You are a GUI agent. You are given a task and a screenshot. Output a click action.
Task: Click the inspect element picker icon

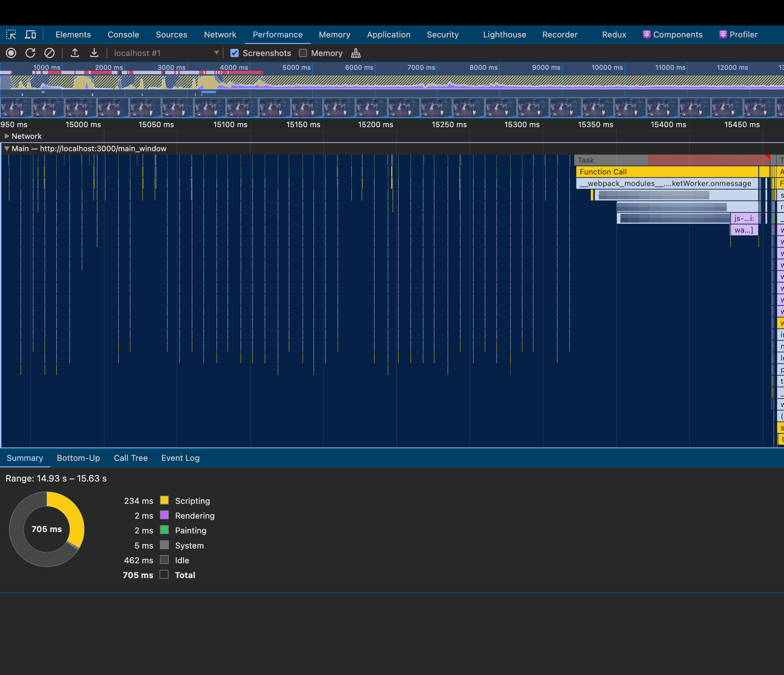pyautogui.click(x=11, y=35)
